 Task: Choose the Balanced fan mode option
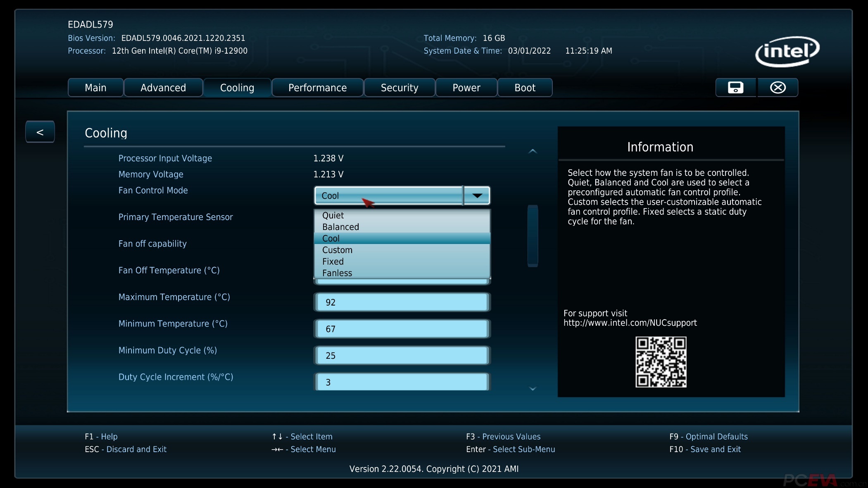(340, 227)
